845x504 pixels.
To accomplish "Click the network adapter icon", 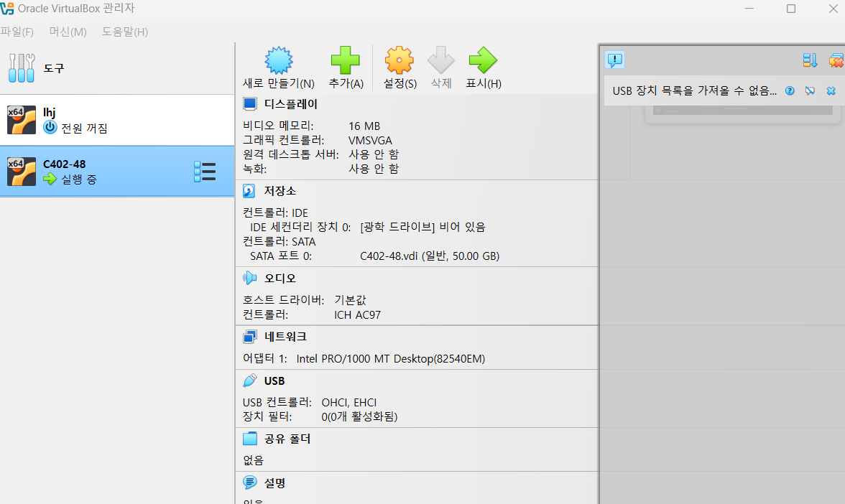I will [249, 337].
